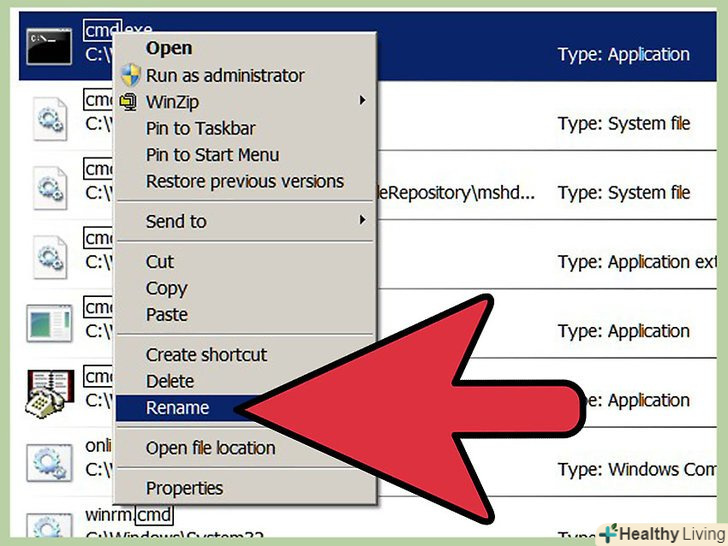Select the telephone book application icon
728x546 pixels.
[49, 394]
